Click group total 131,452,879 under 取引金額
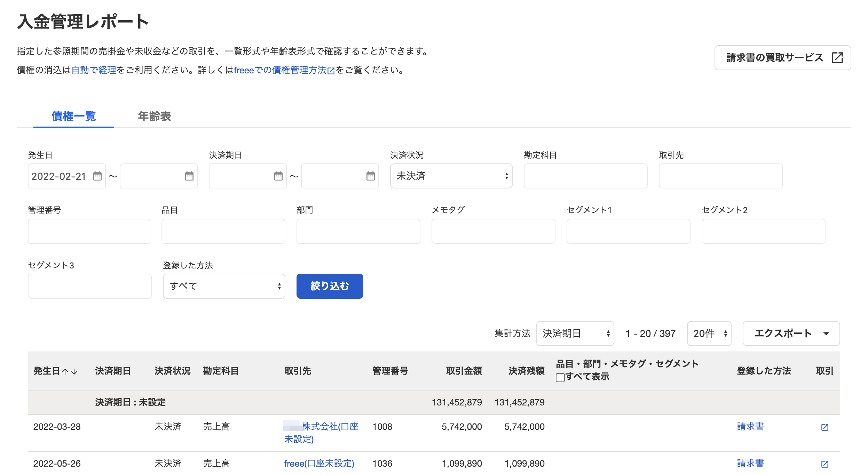 457,402
